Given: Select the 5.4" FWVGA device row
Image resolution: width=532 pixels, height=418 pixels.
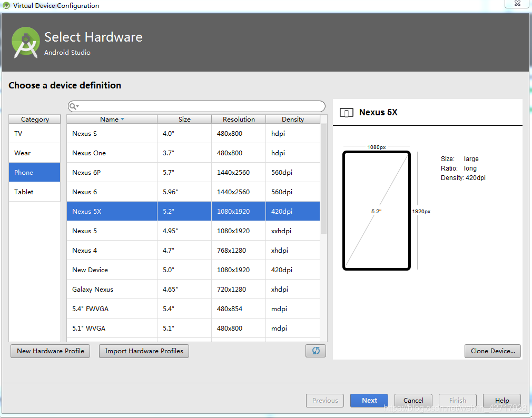Looking at the screenshot, I should [193, 309].
